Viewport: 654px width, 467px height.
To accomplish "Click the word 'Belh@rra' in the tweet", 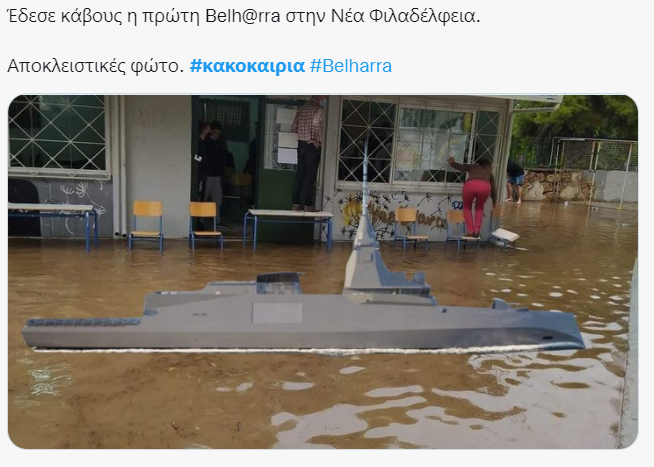I will click(x=243, y=16).
